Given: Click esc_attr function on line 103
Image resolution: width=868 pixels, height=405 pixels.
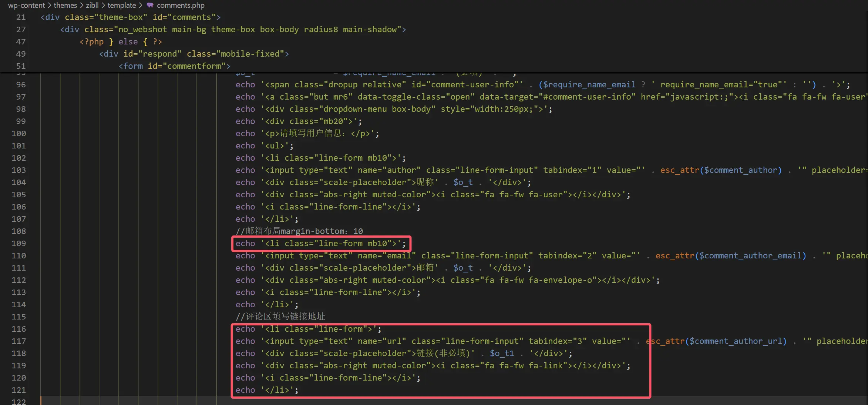Looking at the screenshot, I should pos(680,170).
